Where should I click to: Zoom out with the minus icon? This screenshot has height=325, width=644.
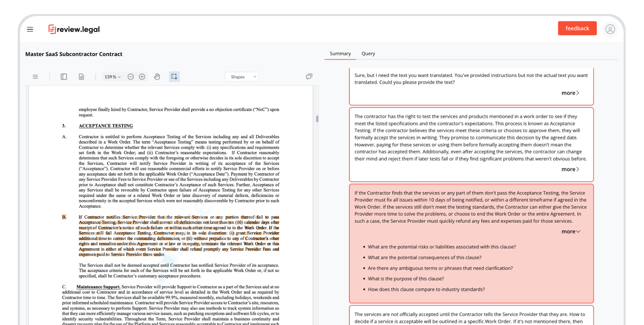coord(131,77)
